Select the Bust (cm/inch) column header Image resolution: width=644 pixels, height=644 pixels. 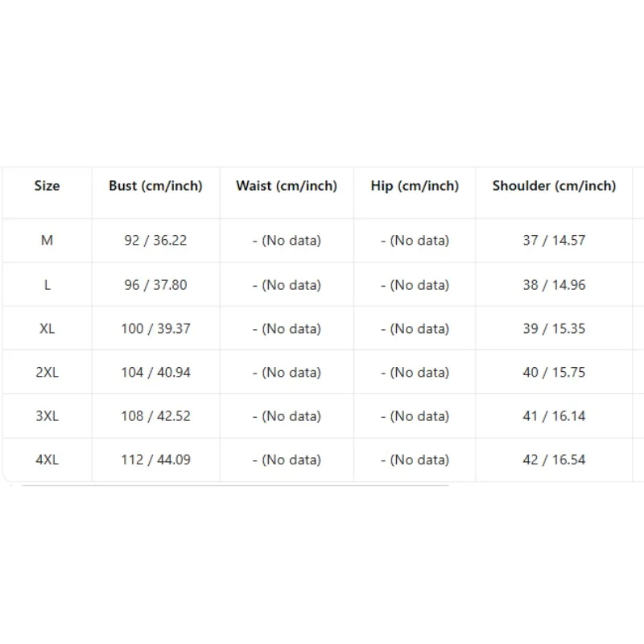pyautogui.click(x=155, y=186)
